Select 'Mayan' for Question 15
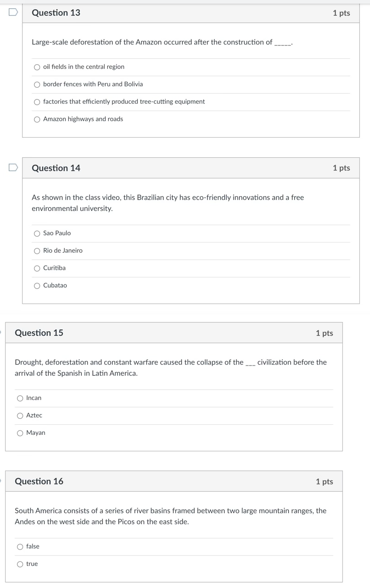Viewport: 370px width, 588px height. tap(20, 433)
